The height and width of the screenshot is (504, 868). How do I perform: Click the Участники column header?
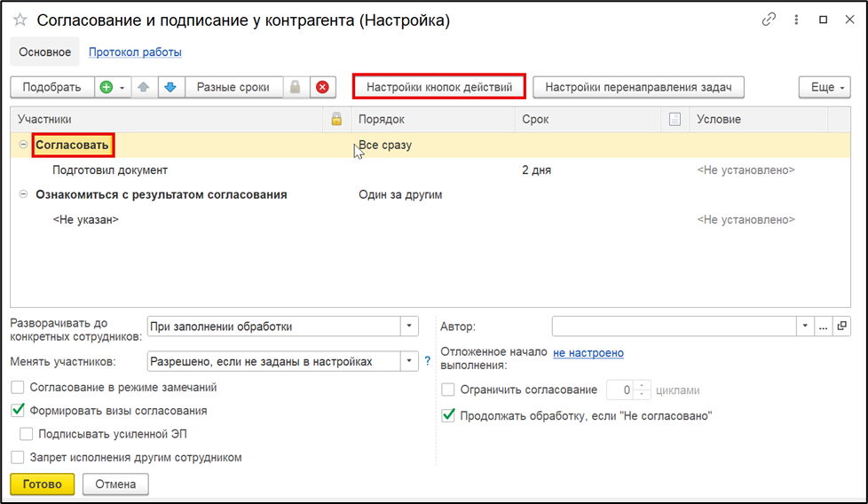pos(166,119)
